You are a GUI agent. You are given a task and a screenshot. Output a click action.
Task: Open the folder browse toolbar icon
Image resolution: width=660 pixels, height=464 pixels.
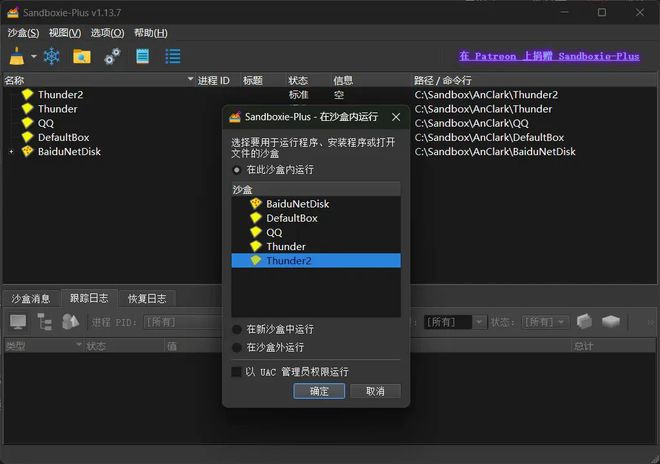(82, 56)
